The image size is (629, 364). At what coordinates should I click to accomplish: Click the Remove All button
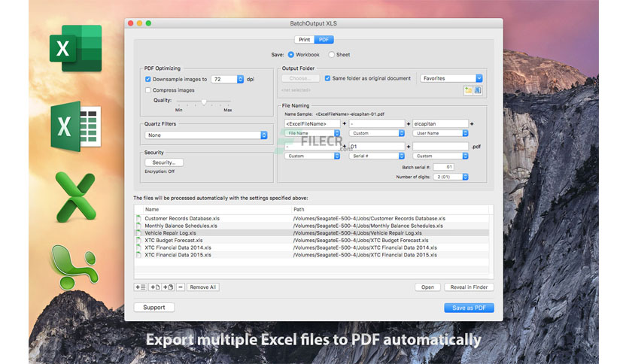click(203, 287)
